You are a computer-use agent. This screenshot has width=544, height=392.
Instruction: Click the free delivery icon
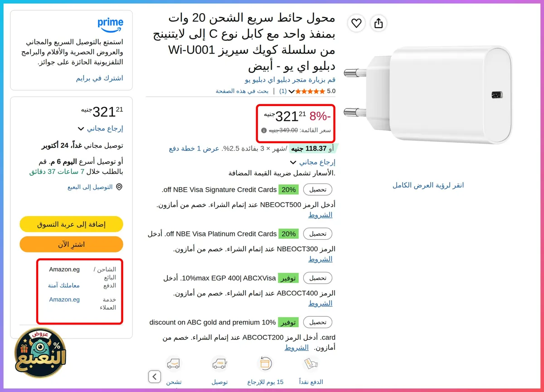(219, 364)
